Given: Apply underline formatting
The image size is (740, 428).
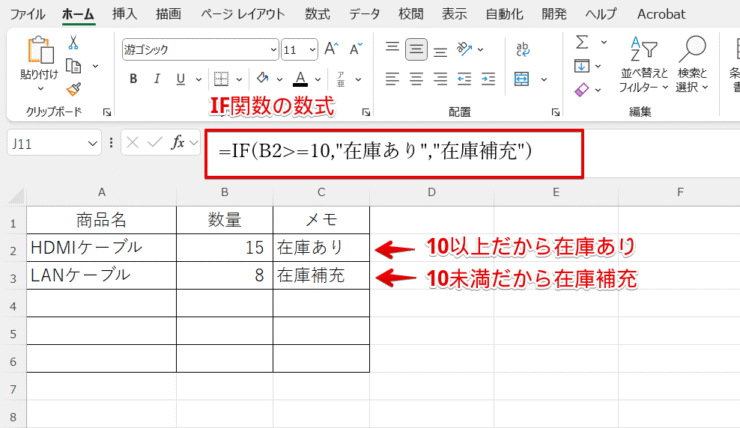Looking at the screenshot, I should coord(180,79).
